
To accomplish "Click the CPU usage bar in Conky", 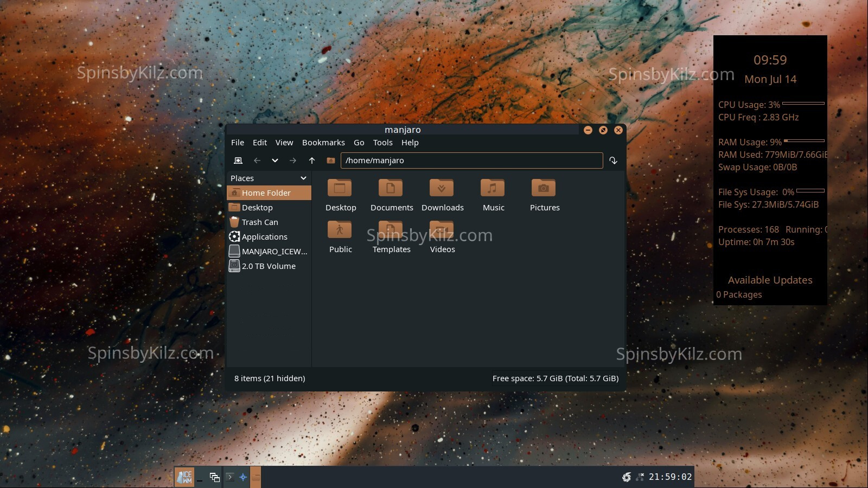I will 803,103.
